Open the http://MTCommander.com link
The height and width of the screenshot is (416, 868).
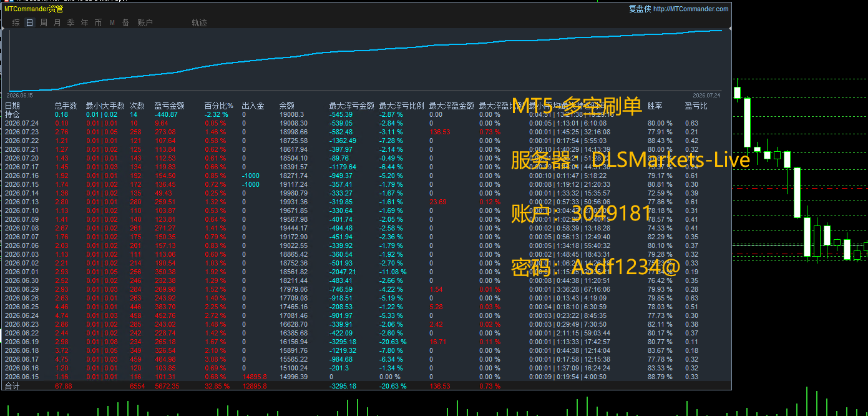(691, 9)
